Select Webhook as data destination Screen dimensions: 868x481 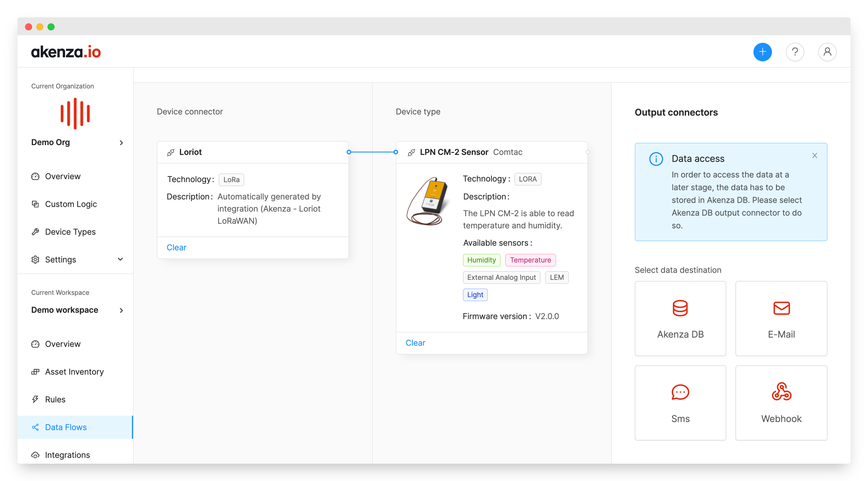click(x=781, y=403)
